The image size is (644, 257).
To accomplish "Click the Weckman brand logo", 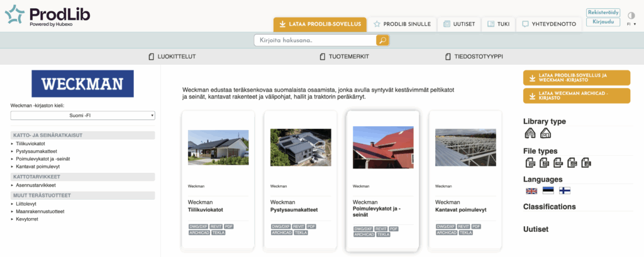I will tap(82, 84).
